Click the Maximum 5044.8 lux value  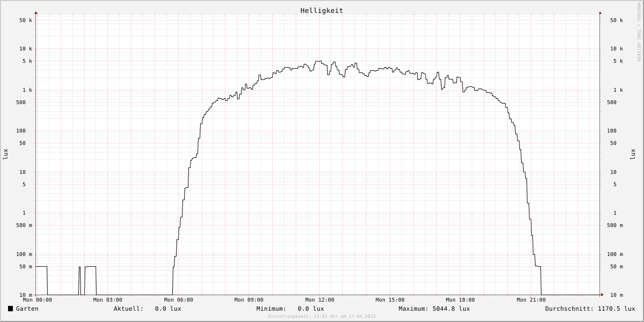tap(451, 309)
